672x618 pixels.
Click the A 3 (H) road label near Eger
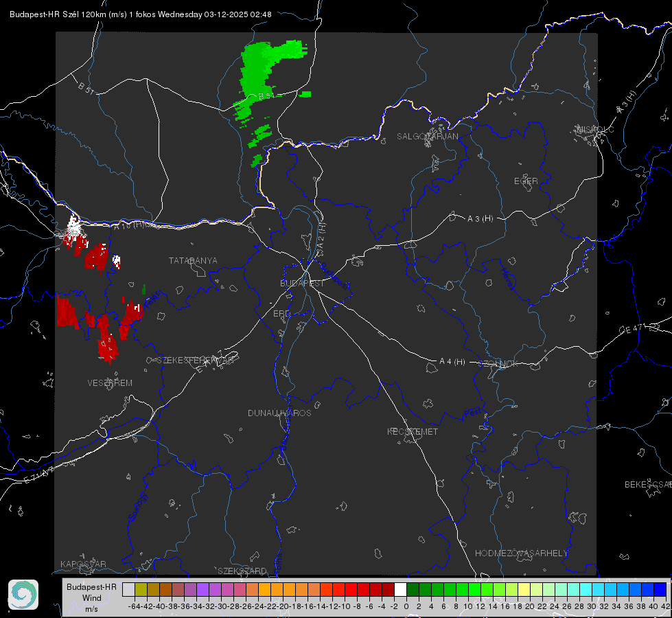tap(480, 219)
